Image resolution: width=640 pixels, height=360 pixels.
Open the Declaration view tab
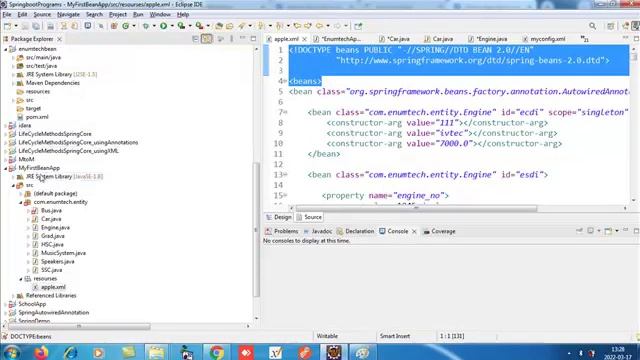tap(355, 231)
